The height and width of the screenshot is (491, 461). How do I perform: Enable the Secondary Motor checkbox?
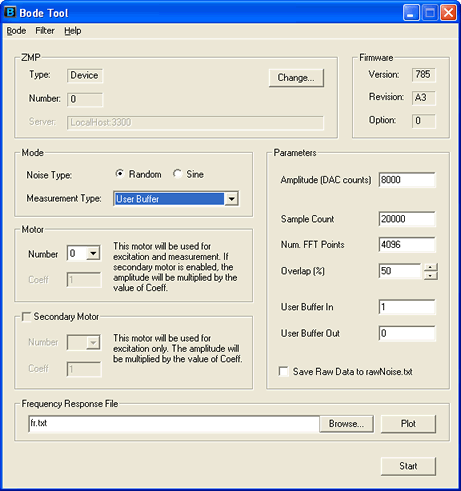[26, 316]
